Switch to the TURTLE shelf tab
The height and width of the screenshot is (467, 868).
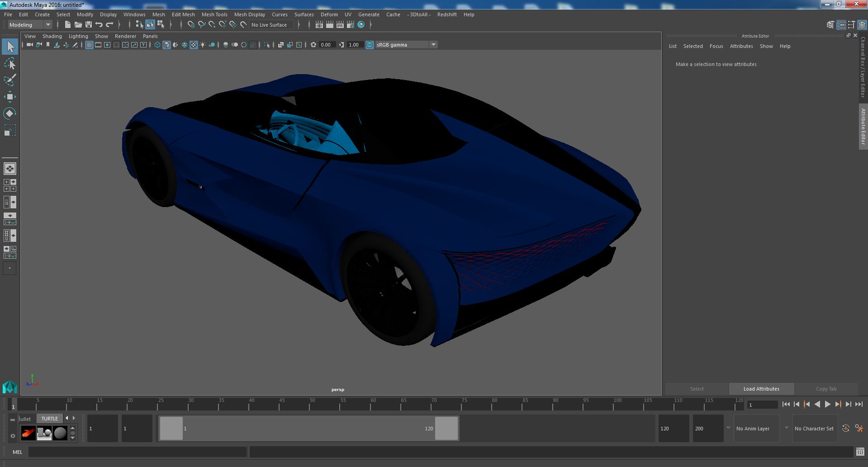(x=50, y=419)
